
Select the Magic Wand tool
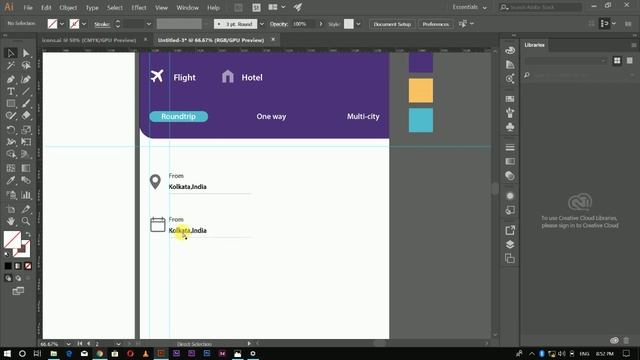click(x=11, y=66)
